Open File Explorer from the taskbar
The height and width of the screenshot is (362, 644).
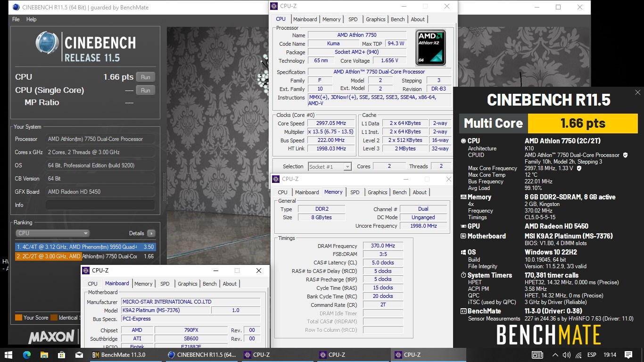(44, 354)
